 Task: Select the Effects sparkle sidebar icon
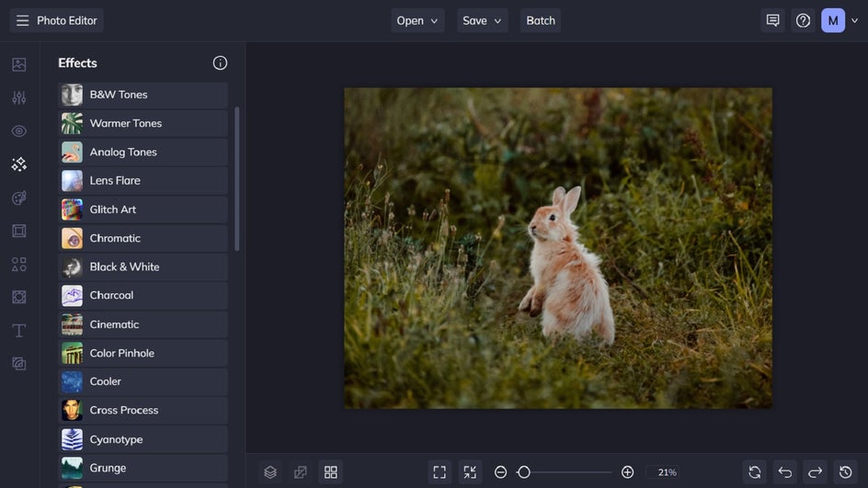tap(18, 165)
